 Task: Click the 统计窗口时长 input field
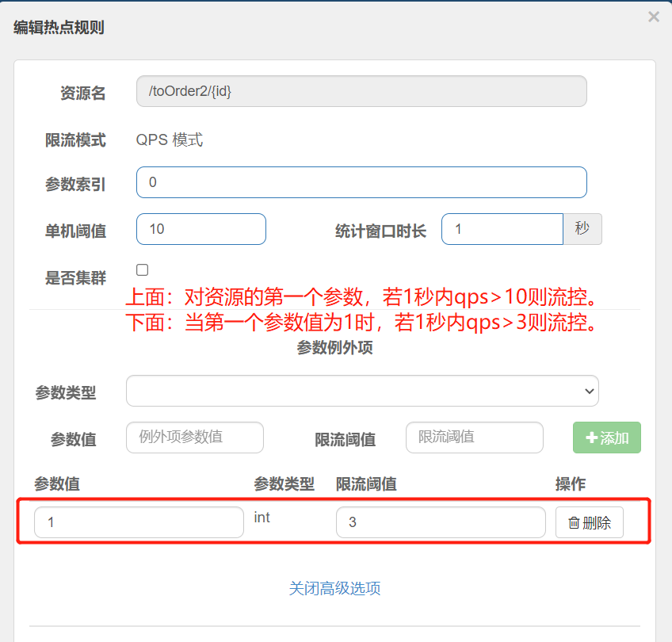(502, 229)
